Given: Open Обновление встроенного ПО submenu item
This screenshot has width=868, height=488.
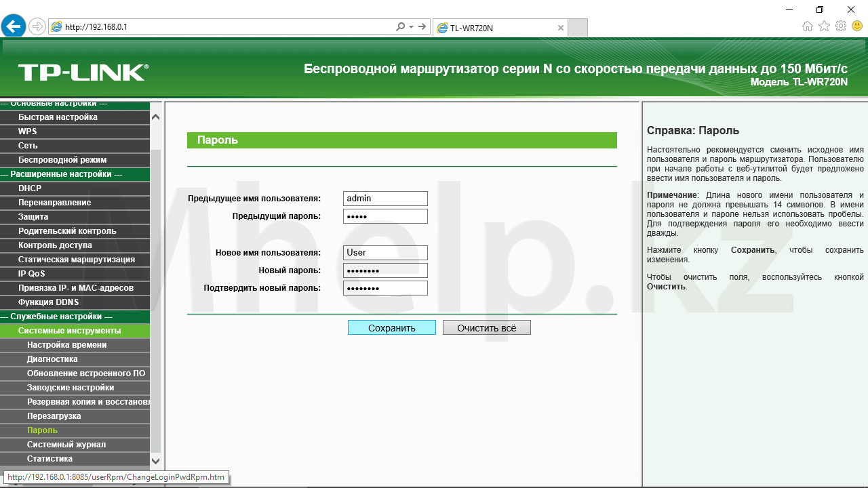Looking at the screenshot, I should click(75, 373).
